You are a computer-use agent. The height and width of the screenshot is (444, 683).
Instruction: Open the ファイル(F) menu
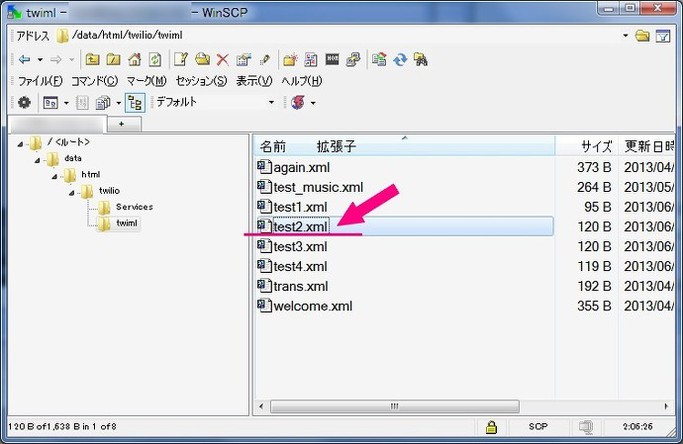40,81
